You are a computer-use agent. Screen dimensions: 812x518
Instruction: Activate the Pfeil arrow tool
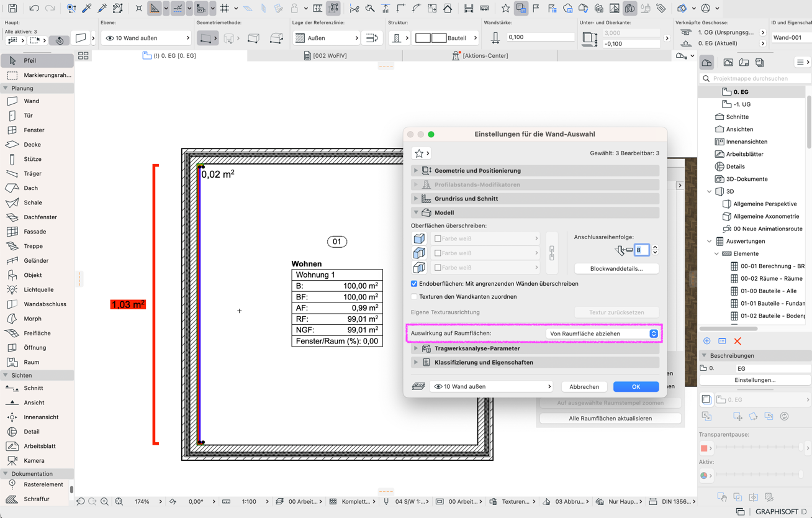click(x=37, y=60)
